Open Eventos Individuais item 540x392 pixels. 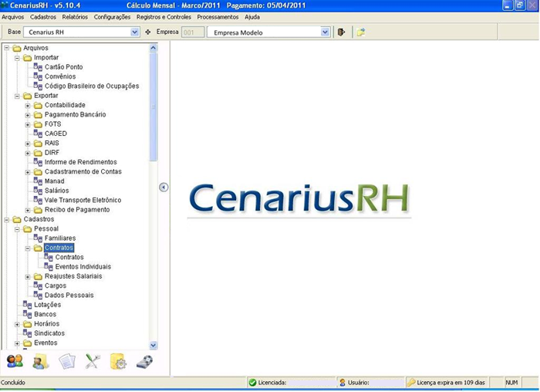(83, 267)
